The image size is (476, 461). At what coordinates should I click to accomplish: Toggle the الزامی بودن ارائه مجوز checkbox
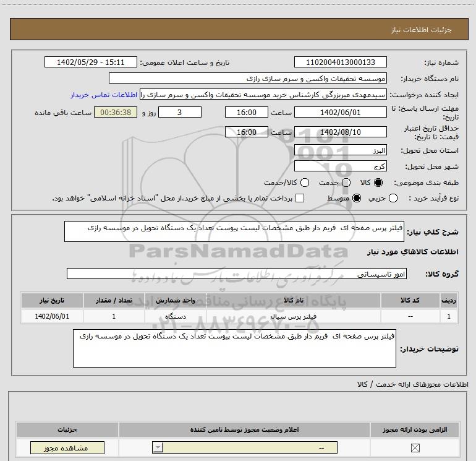tap(415, 448)
